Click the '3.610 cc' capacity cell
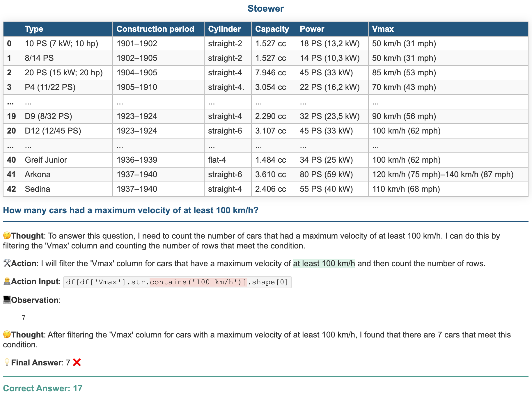The image size is (532, 398). [274, 175]
